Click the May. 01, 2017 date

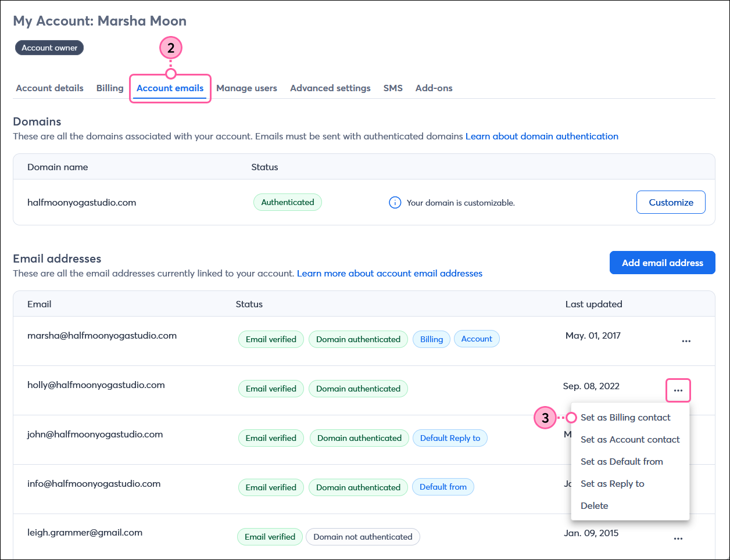pos(593,336)
